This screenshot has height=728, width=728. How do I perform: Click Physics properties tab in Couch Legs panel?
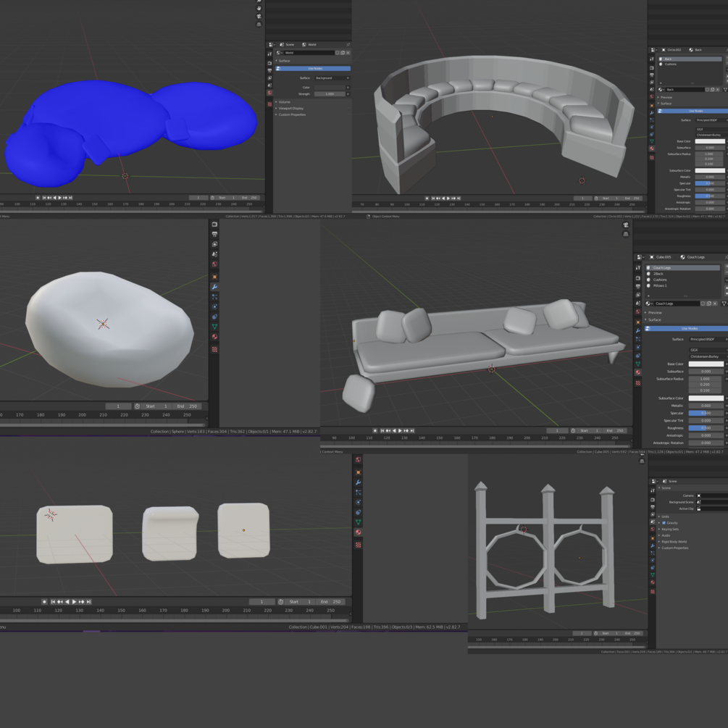(x=638, y=347)
